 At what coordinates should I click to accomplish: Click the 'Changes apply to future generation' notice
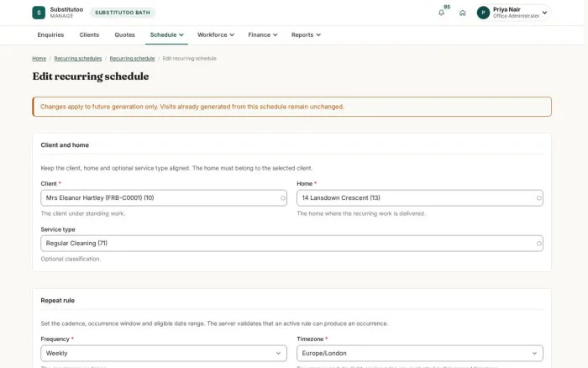(x=291, y=107)
